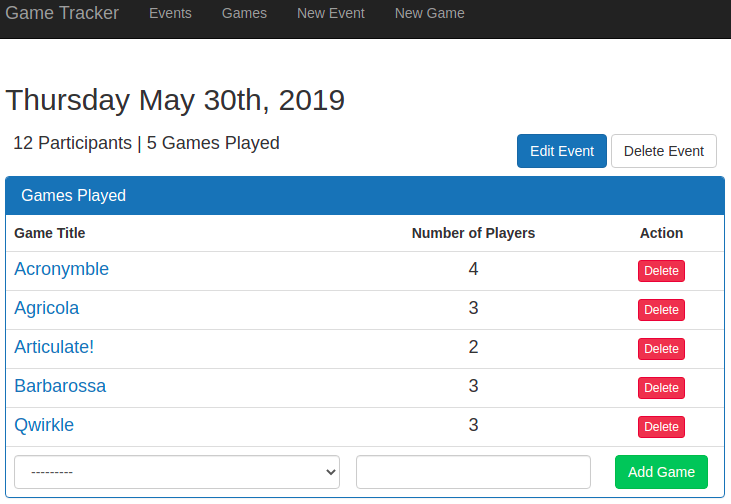Open the Articulate! game link

pyautogui.click(x=54, y=347)
